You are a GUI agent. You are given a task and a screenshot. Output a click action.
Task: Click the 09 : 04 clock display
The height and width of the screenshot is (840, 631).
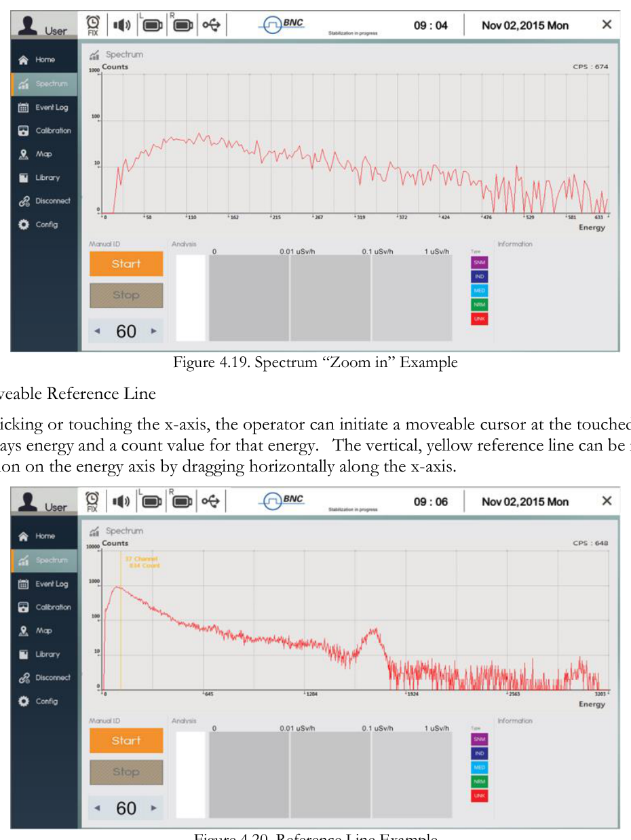click(x=431, y=26)
